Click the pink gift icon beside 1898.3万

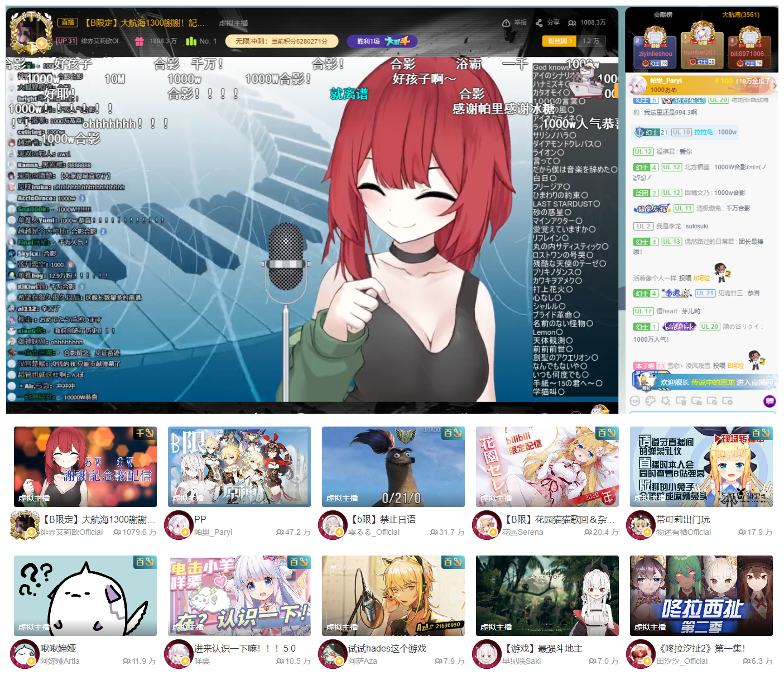(x=140, y=41)
